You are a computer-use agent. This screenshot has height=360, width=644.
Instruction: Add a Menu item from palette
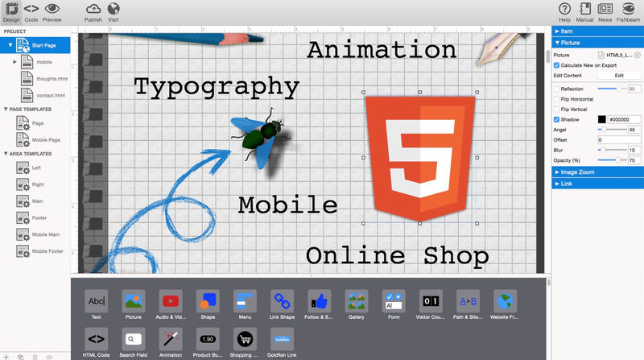[245, 305]
